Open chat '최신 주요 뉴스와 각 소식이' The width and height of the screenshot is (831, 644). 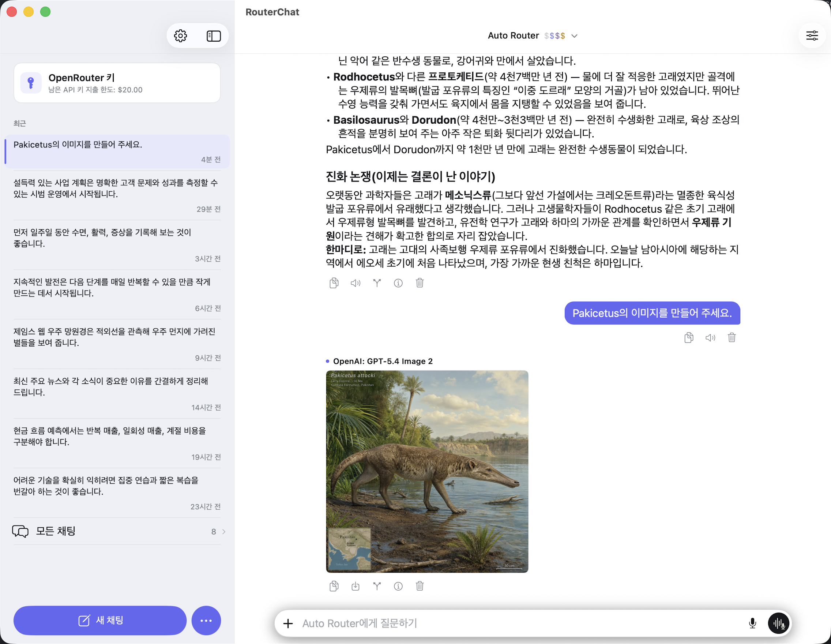tap(117, 393)
